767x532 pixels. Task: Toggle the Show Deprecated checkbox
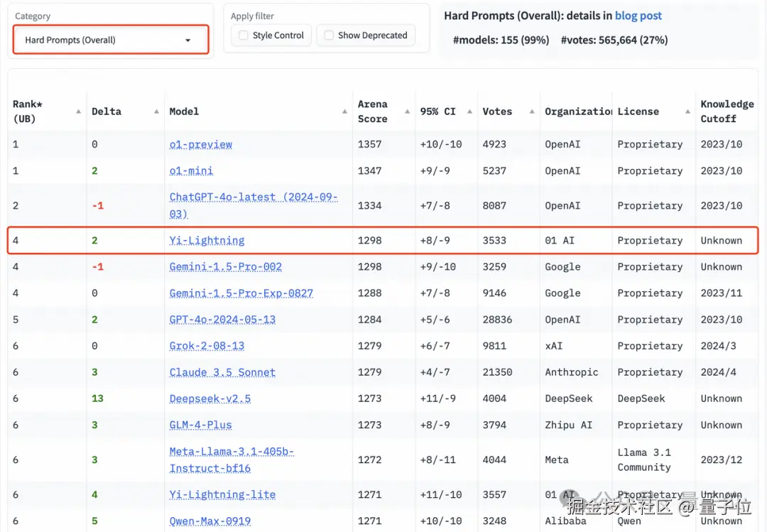tap(329, 36)
